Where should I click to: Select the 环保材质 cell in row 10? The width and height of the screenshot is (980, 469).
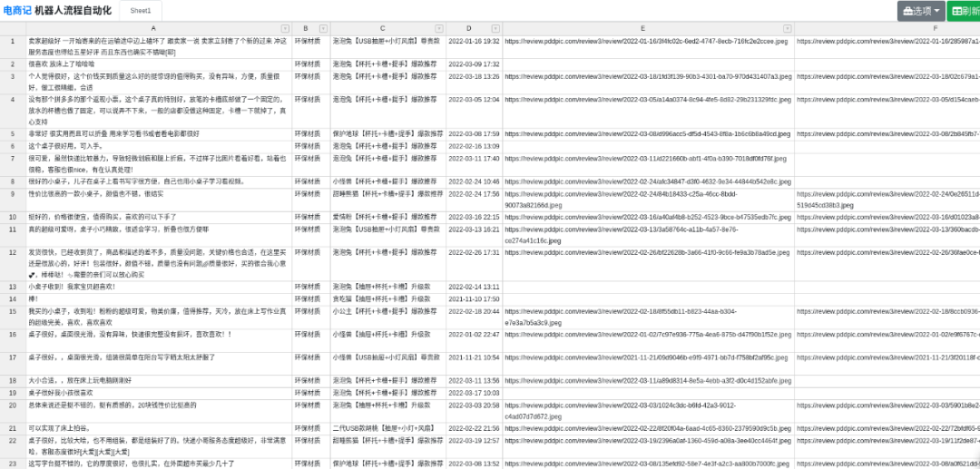click(311, 217)
